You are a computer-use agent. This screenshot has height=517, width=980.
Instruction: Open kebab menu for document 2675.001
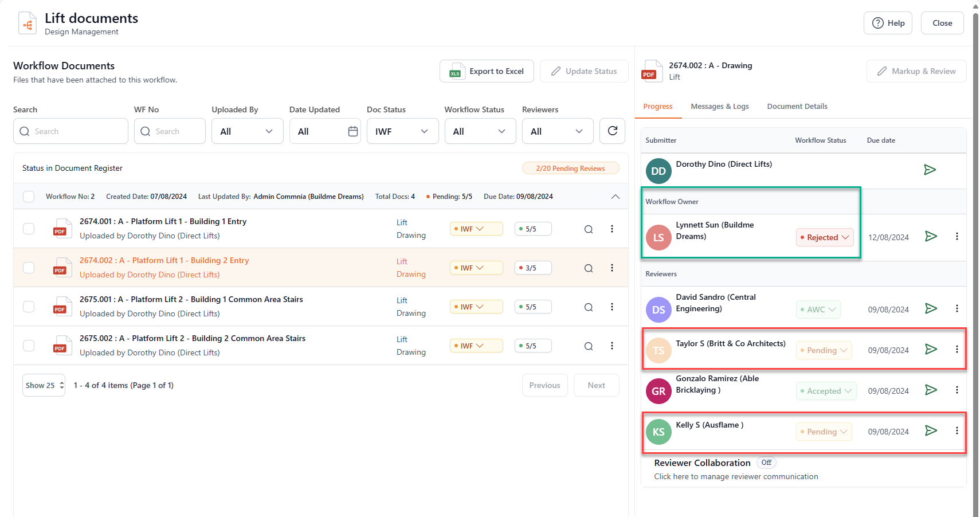pos(612,307)
